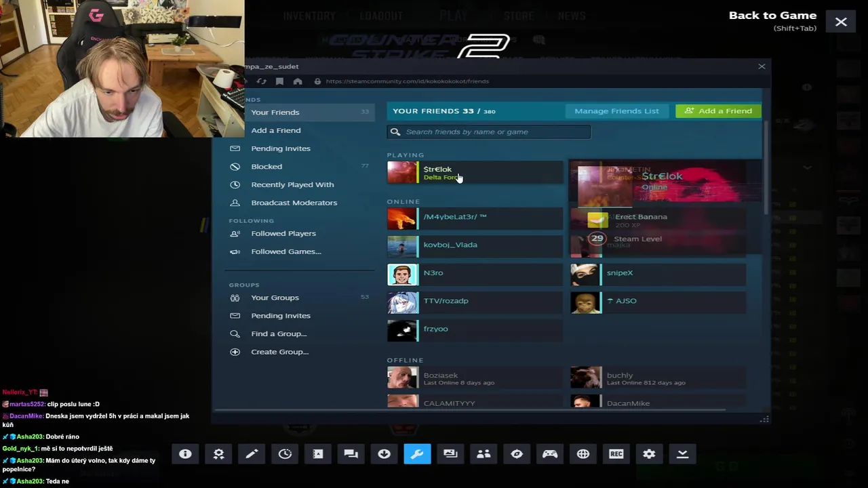Screen dimensions: 868x488
Task: Open the achievements badge icon
Action: [x=218, y=454]
